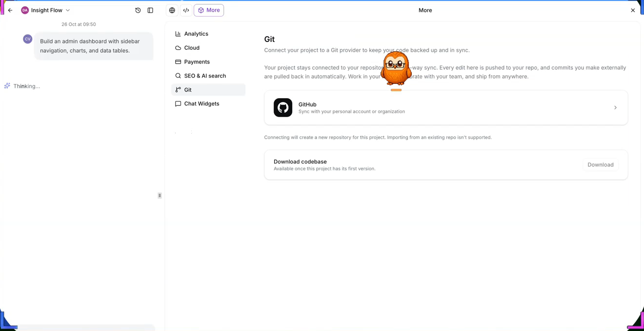Go back with the left arrow icon
Viewport: 644px width, 331px height.
[x=10, y=10]
